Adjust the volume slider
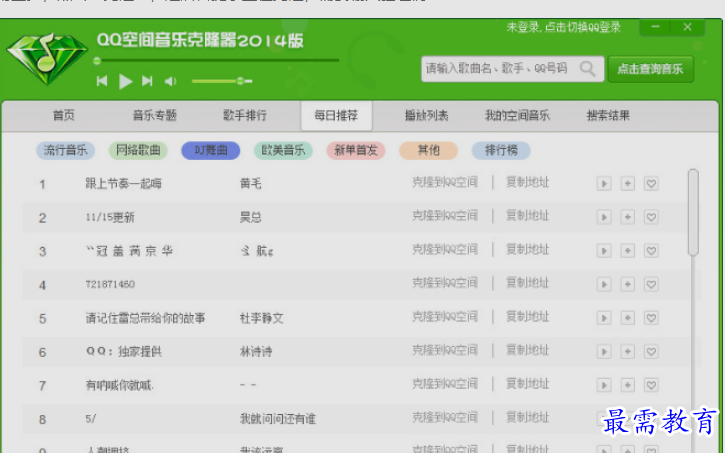This screenshot has width=725, height=453. pos(222,81)
